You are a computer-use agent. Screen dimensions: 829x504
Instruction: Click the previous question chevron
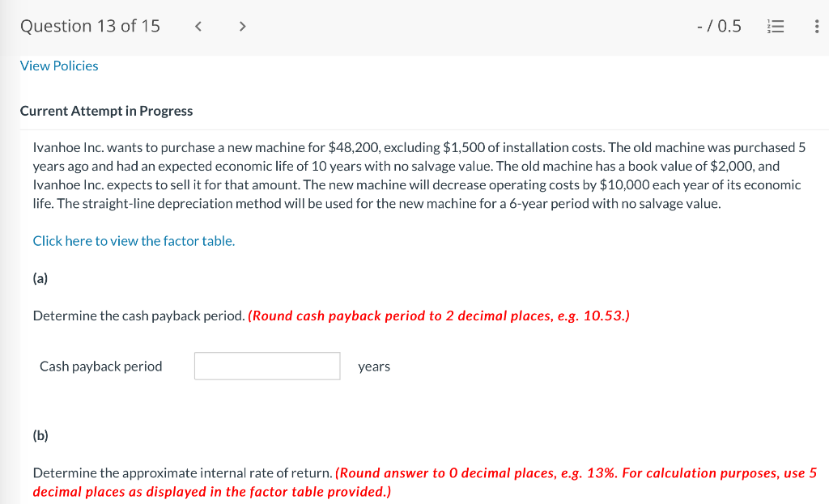click(x=198, y=25)
